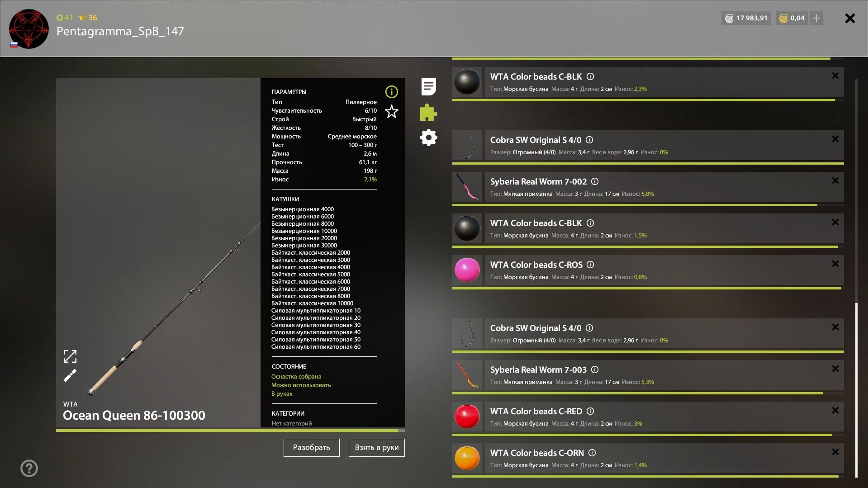Open the green puzzle piece components tab

tap(428, 113)
